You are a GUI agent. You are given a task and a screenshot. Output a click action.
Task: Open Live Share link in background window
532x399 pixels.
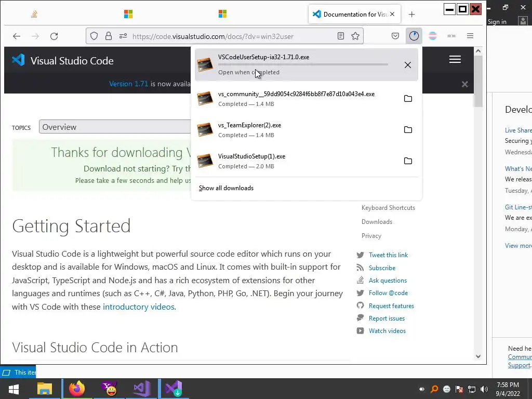(518, 130)
